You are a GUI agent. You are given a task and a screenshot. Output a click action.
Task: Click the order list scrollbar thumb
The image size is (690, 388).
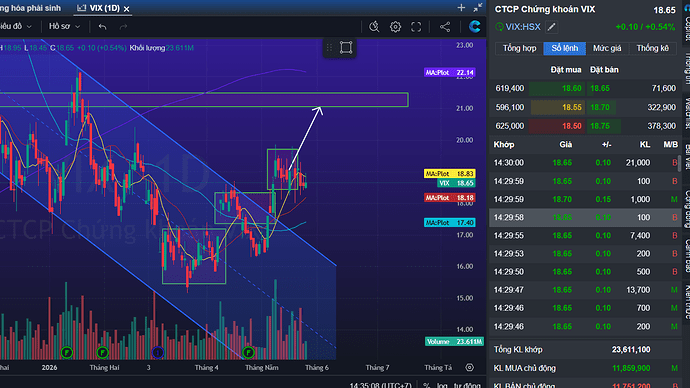tap(680, 162)
